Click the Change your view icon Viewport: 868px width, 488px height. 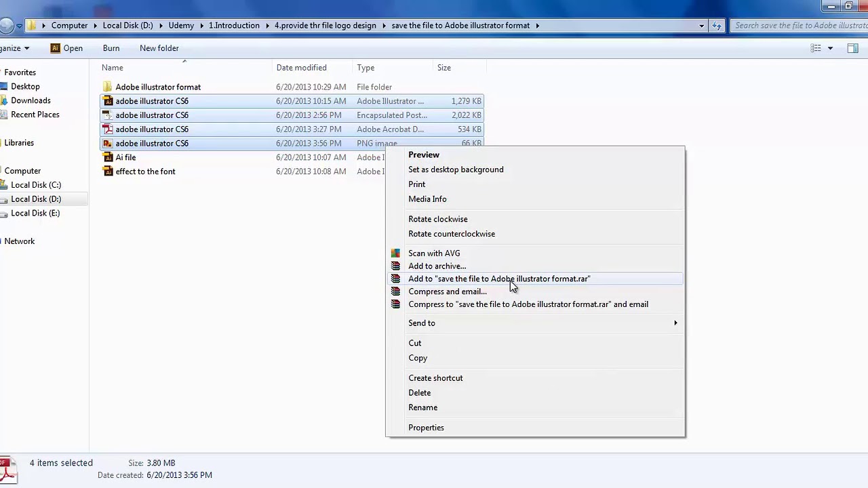pyautogui.click(x=816, y=48)
